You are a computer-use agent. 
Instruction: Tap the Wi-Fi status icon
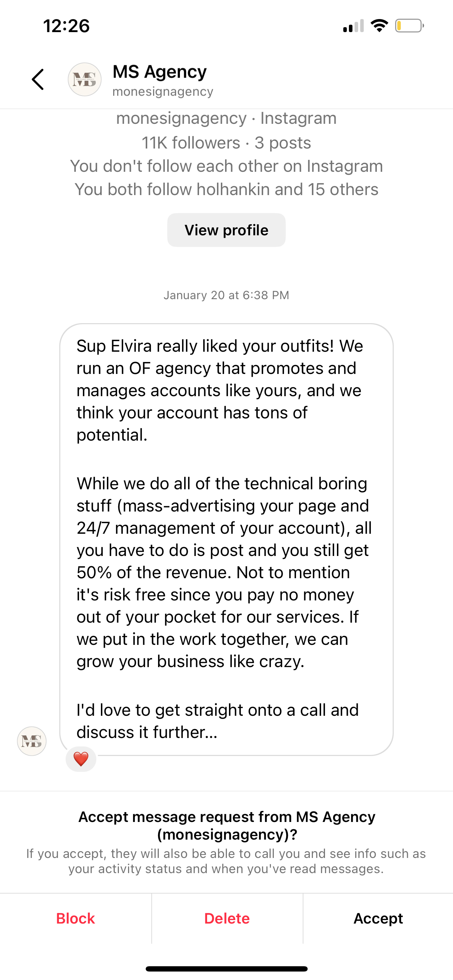(379, 26)
